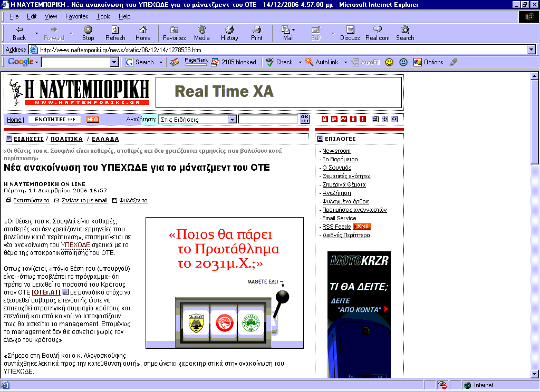The width and height of the screenshot is (540, 392).
Task: Open Discuss toolbar button
Action: 350,33
